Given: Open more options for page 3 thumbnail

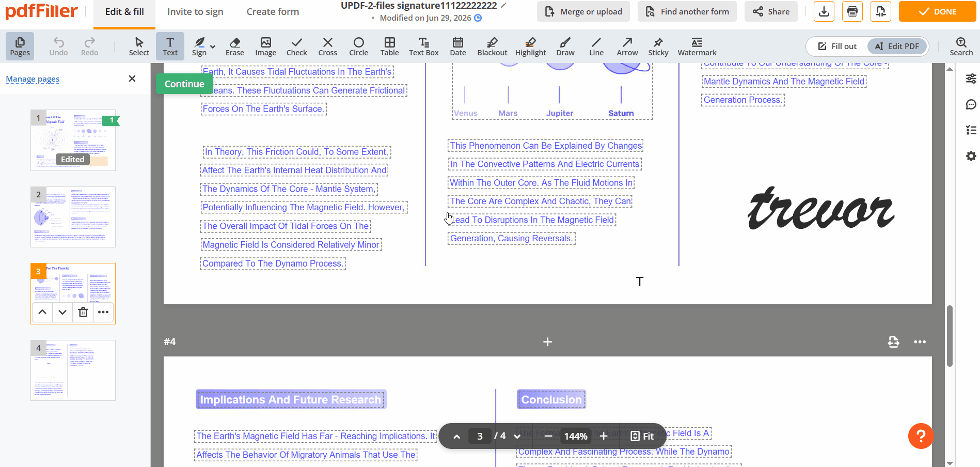Looking at the screenshot, I should pyautogui.click(x=103, y=312).
